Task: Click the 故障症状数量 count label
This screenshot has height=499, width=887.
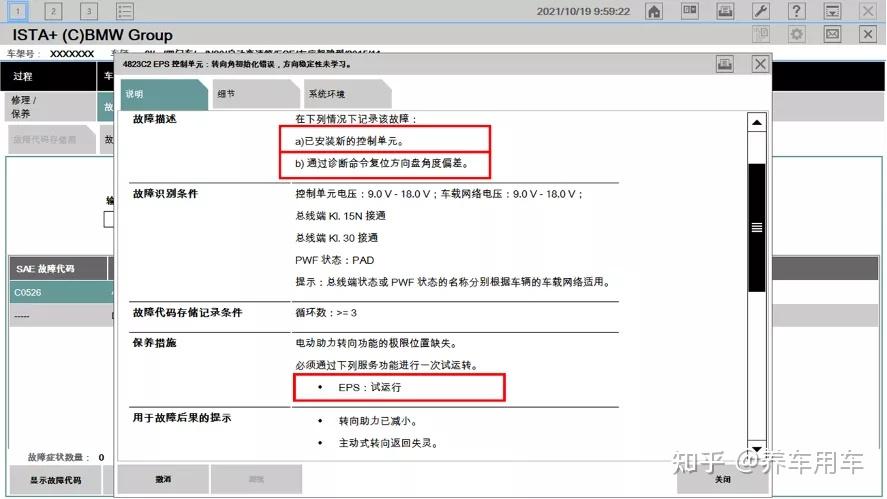Action: 58,457
